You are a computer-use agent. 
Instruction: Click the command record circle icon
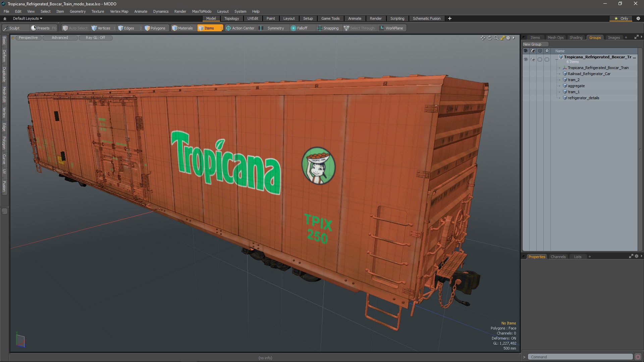click(x=638, y=357)
